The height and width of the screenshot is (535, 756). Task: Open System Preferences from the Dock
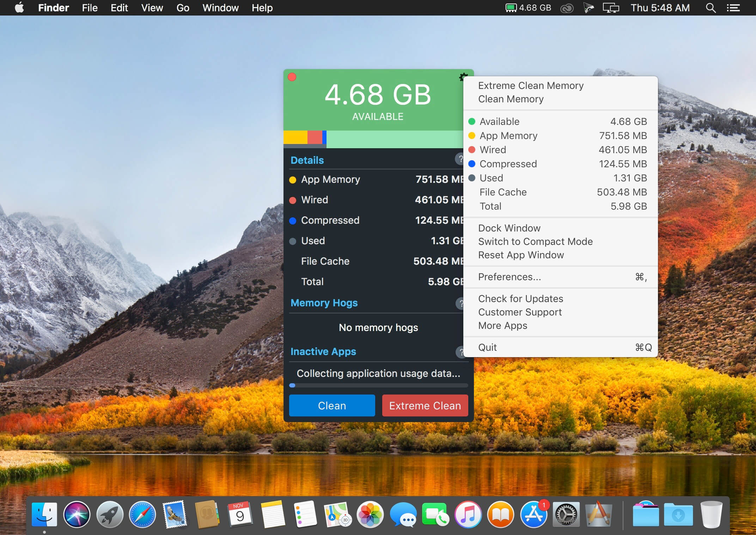tap(566, 515)
